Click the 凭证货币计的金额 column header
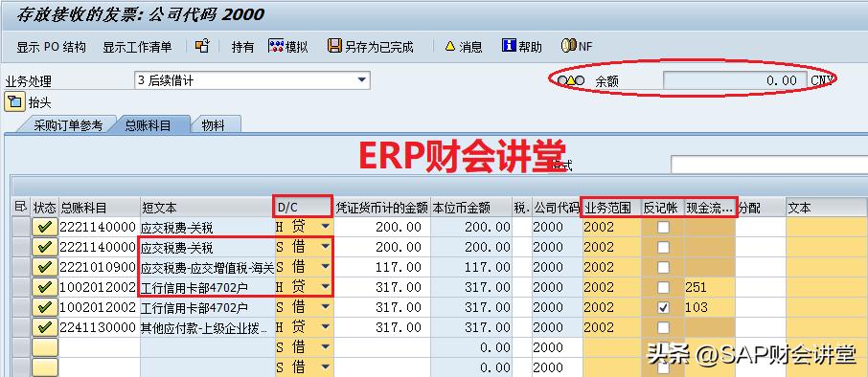This screenshot has width=868, height=377. coord(382,208)
